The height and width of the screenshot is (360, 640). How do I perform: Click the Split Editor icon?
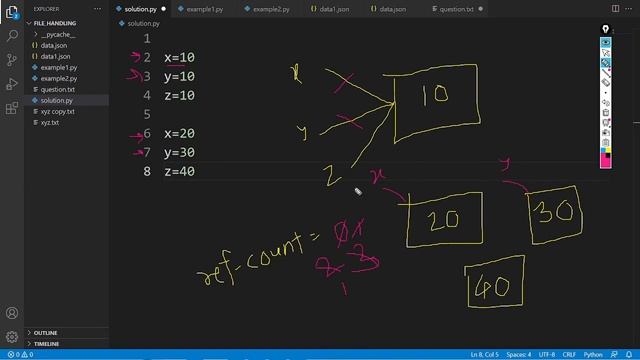(616, 9)
